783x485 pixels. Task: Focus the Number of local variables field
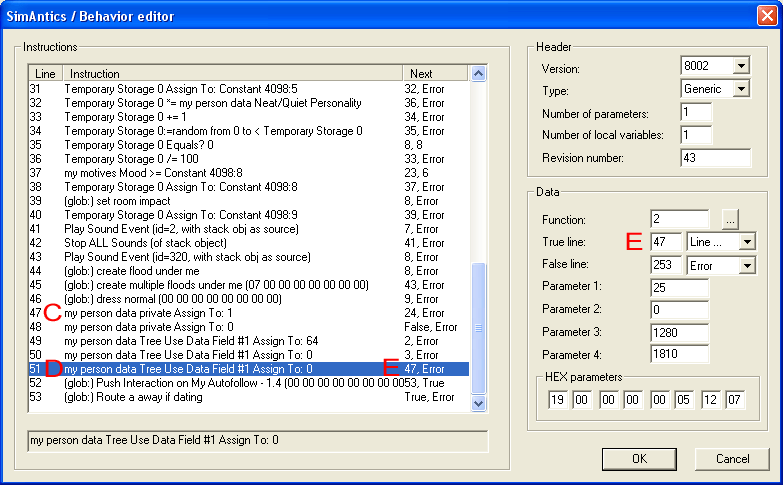(x=696, y=135)
